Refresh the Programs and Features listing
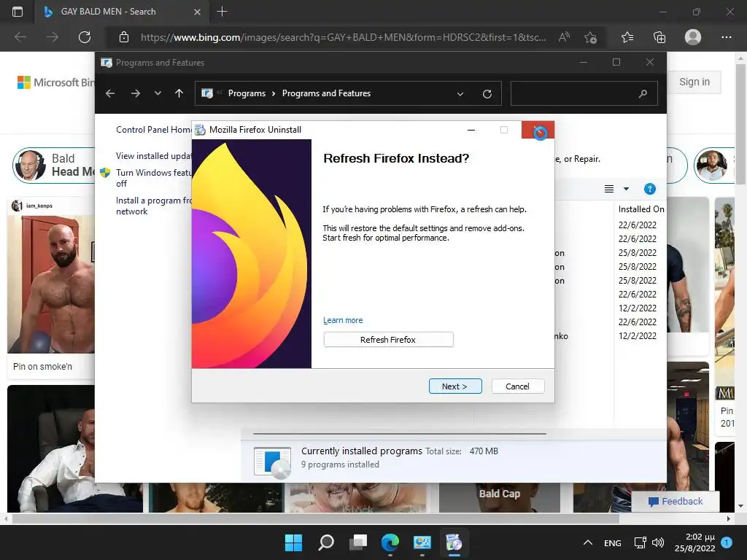Screen dimensions: 747x560 pyautogui.click(x=487, y=94)
